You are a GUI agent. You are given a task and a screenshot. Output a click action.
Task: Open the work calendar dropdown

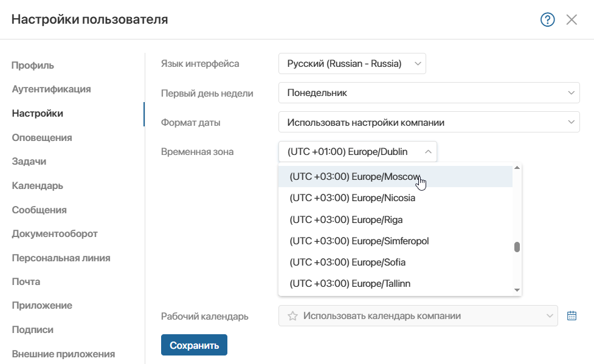(x=418, y=316)
